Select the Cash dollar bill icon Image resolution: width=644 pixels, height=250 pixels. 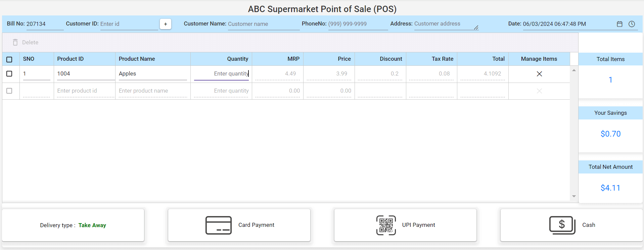[x=562, y=225]
